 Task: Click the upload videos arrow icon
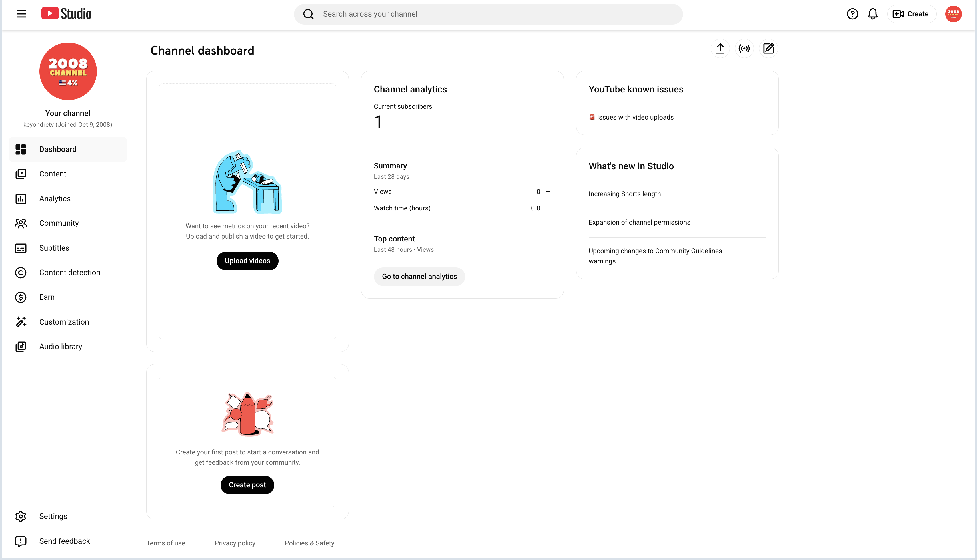(720, 49)
